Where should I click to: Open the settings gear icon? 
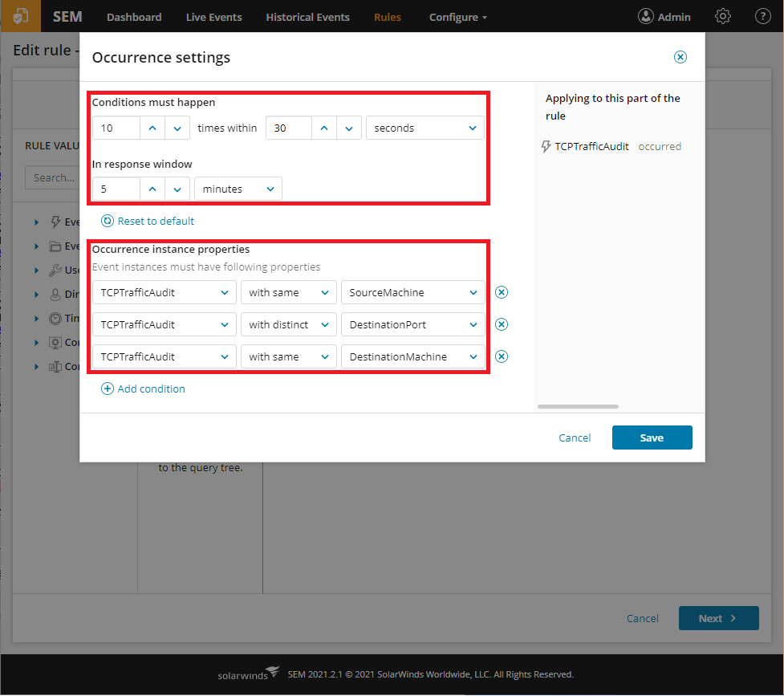click(722, 17)
